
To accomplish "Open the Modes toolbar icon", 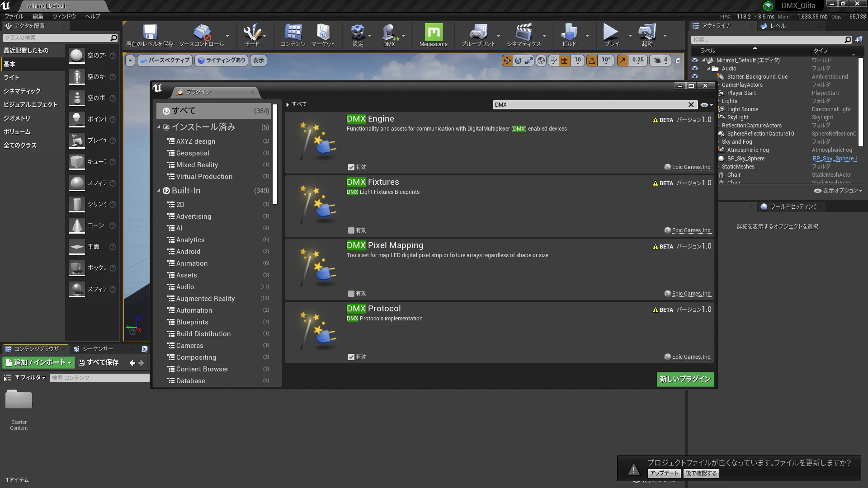I will point(252,35).
